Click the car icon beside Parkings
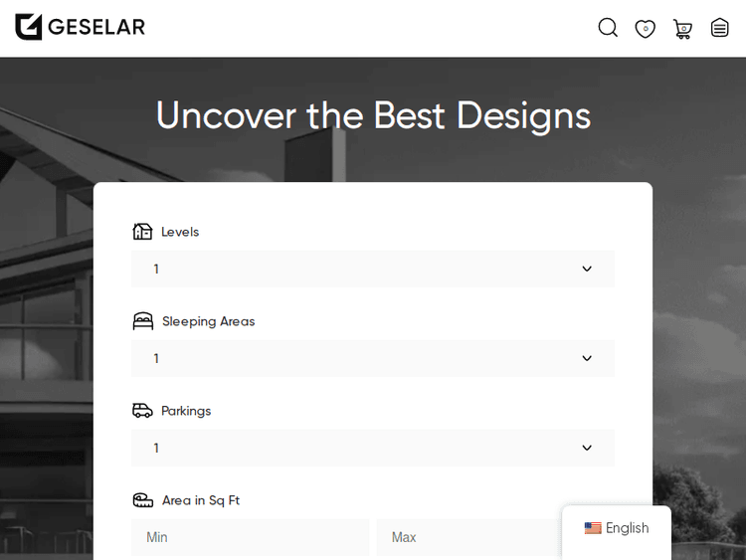The width and height of the screenshot is (746, 560). [143, 411]
